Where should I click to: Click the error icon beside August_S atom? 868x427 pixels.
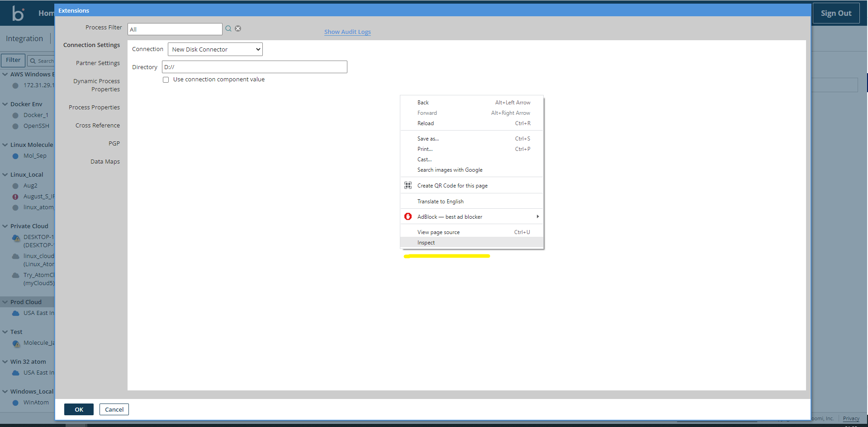pos(16,196)
